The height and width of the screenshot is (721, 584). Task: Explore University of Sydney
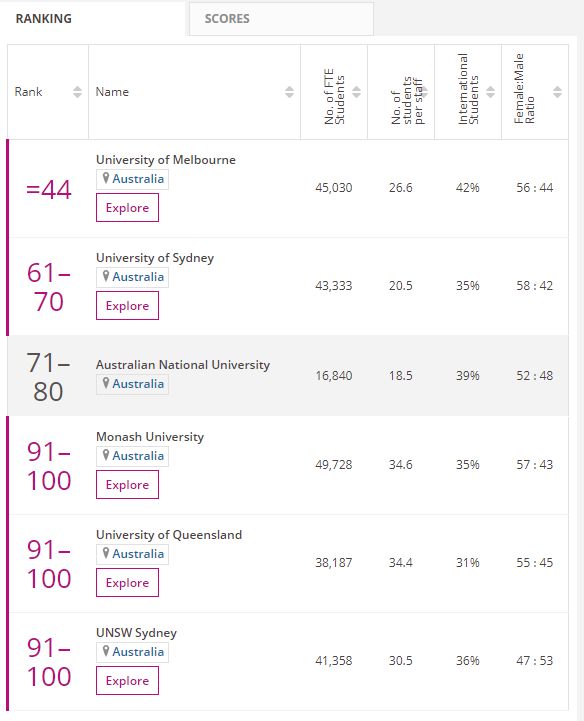[127, 305]
